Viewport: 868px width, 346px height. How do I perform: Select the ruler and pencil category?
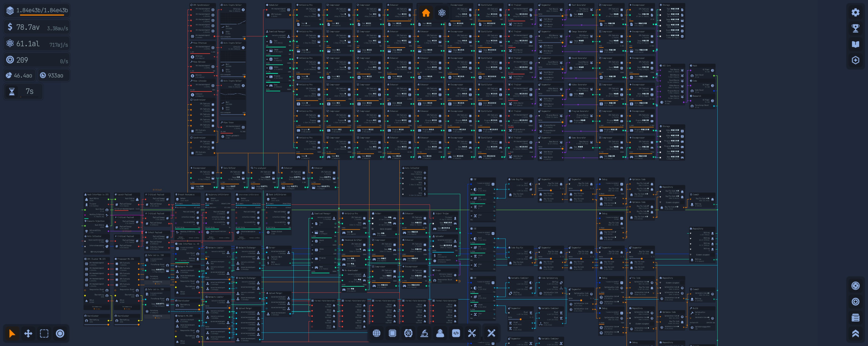[x=491, y=333]
